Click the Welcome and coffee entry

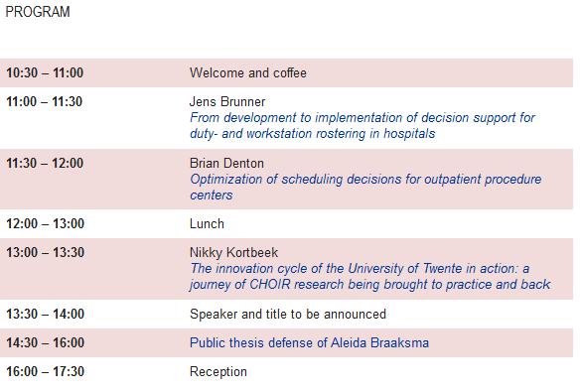[248, 72]
